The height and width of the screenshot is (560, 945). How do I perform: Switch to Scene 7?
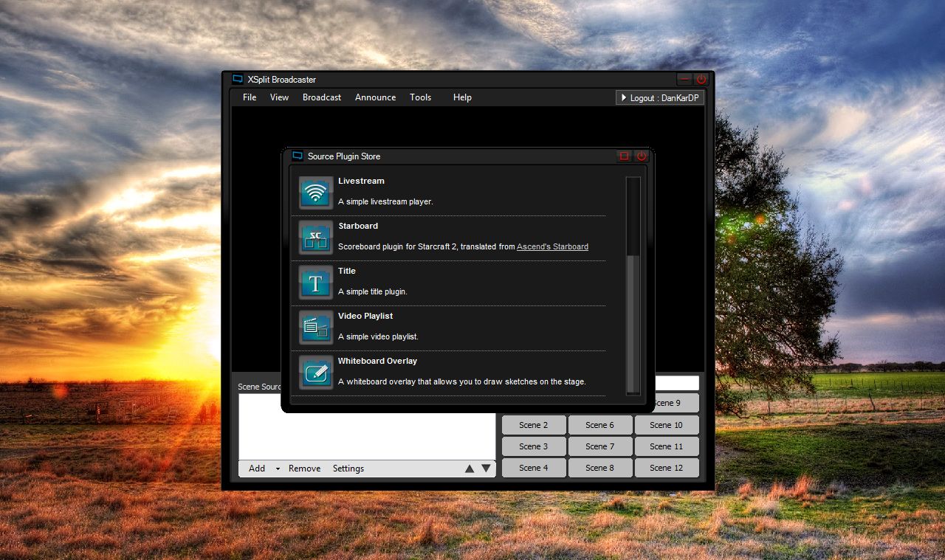(x=600, y=446)
